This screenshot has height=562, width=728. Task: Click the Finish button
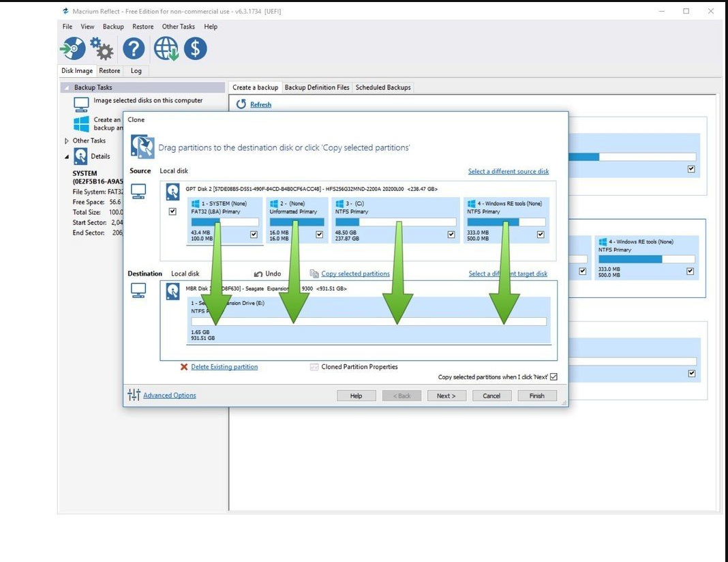pos(536,396)
